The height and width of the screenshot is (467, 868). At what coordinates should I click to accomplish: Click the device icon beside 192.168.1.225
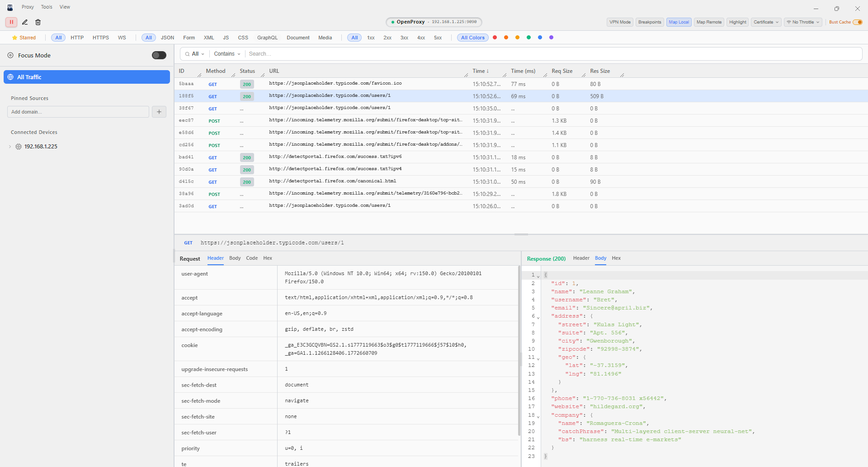click(x=19, y=147)
